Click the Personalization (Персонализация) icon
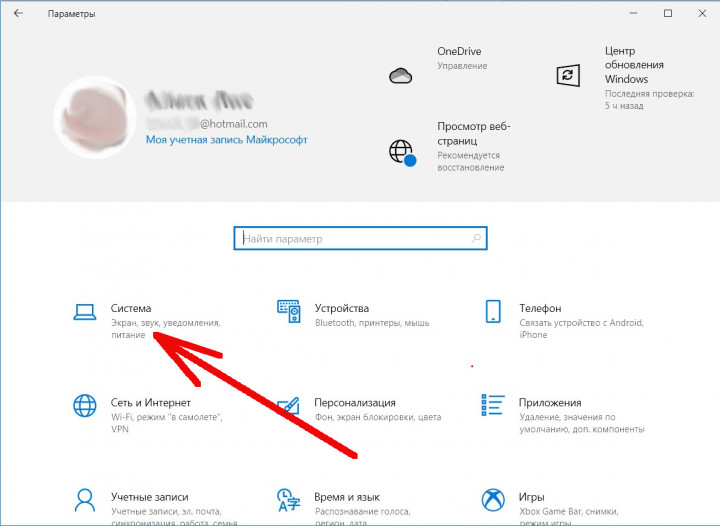Screen dimensions: 720x526 [x=289, y=405]
